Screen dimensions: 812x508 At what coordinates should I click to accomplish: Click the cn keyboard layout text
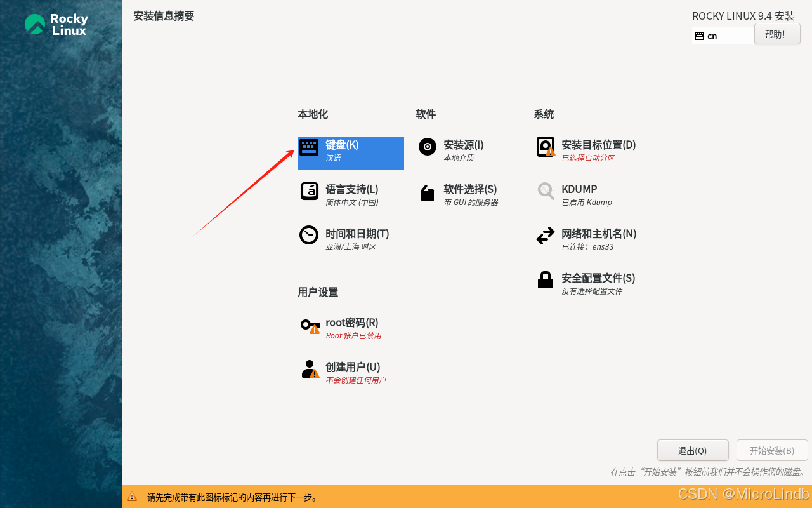(x=712, y=36)
